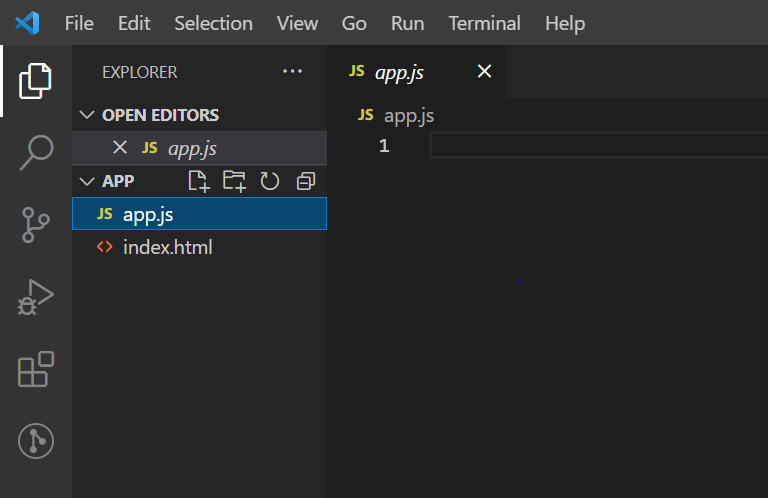Close app.js in Open Editors list
This screenshot has width=768, height=498.
click(x=120, y=147)
